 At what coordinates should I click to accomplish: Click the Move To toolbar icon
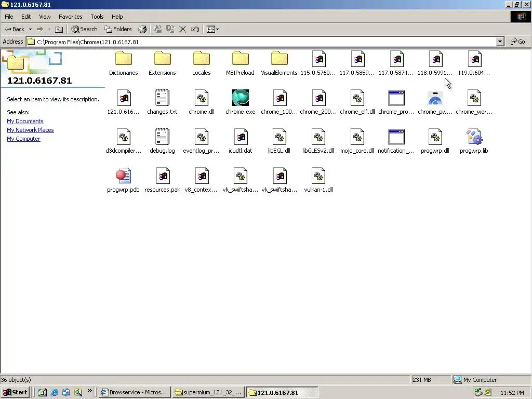click(158, 29)
